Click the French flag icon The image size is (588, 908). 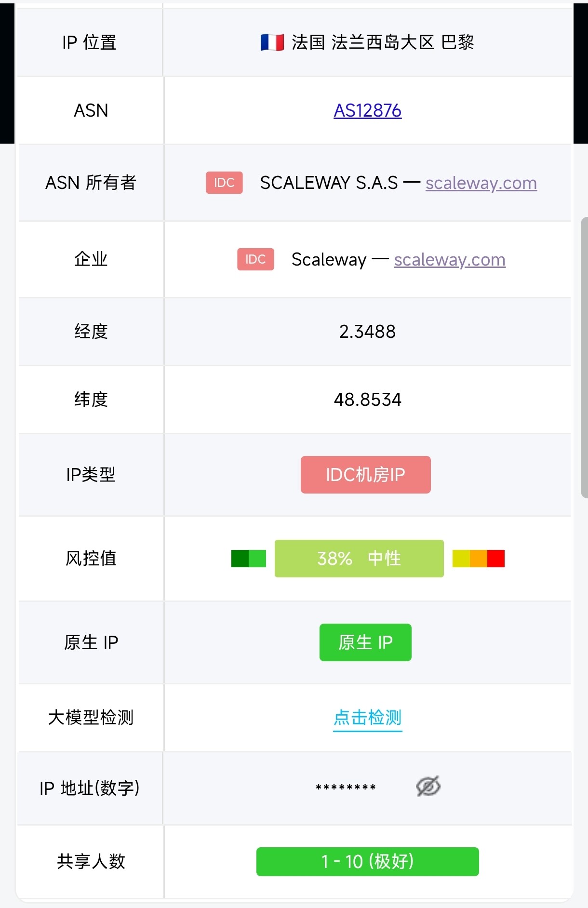click(x=272, y=42)
